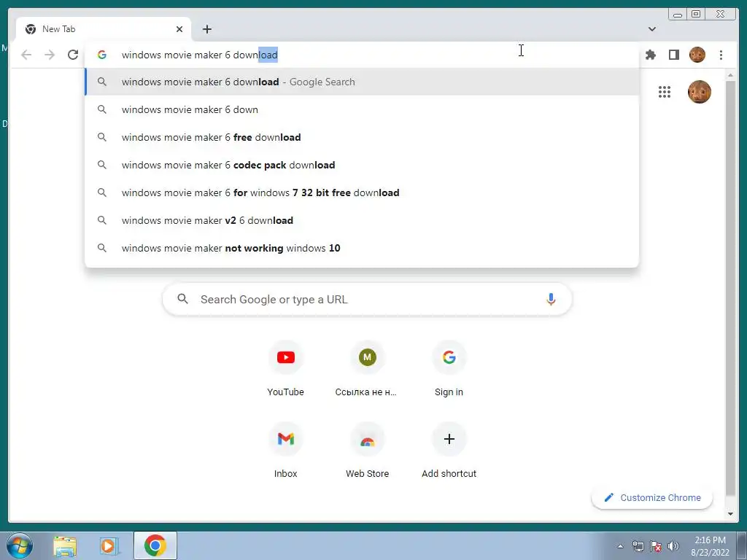Choose suggestion 'windows movie maker 6 free download'
This screenshot has height=560, width=747.
click(362, 137)
